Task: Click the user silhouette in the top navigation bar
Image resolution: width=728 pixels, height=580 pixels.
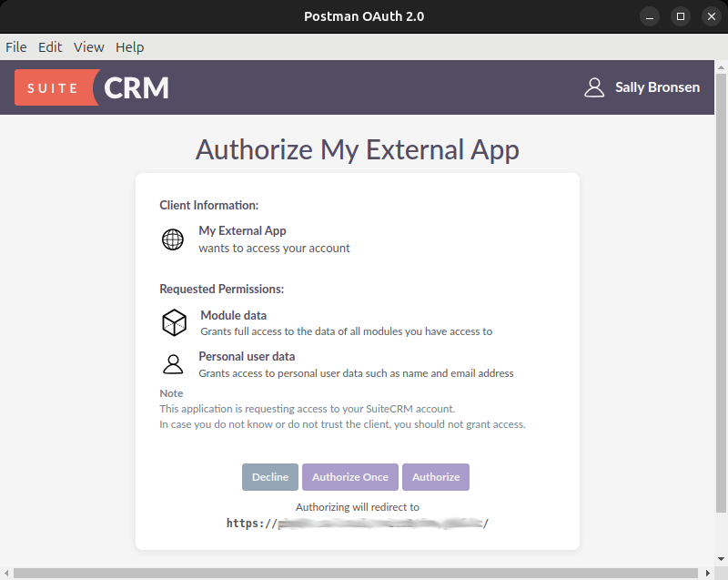Action: pyautogui.click(x=595, y=86)
